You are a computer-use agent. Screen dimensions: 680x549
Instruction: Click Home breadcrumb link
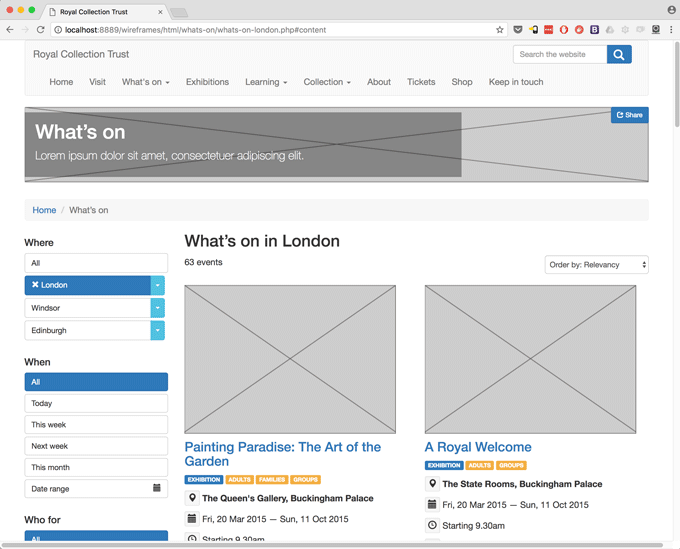point(44,210)
